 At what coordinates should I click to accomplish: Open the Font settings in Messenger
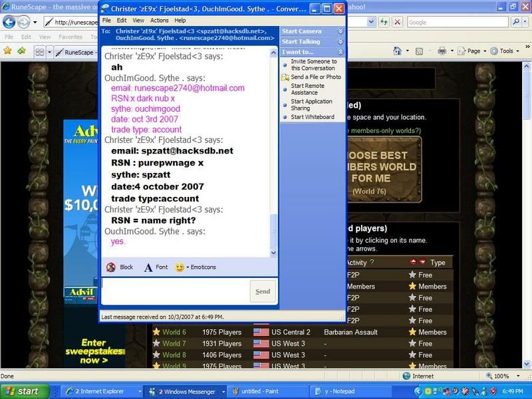click(156, 267)
